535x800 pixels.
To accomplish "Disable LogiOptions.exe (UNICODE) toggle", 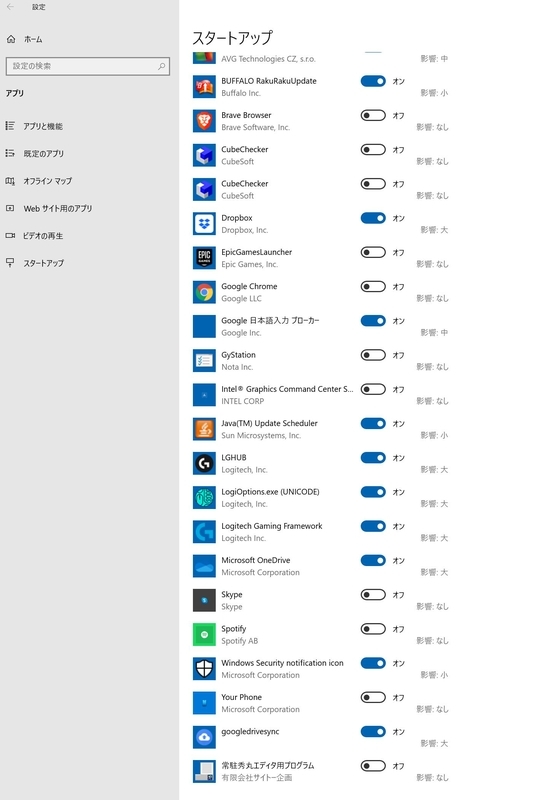I will coord(373,491).
